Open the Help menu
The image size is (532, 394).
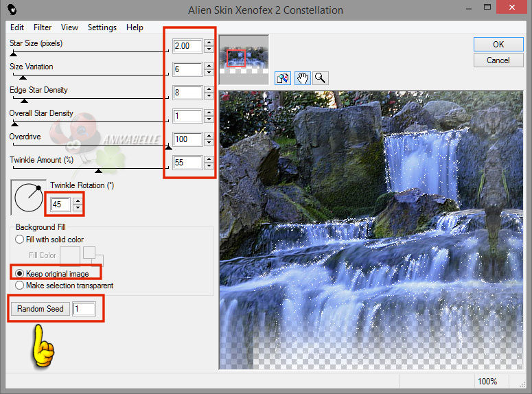click(x=135, y=27)
